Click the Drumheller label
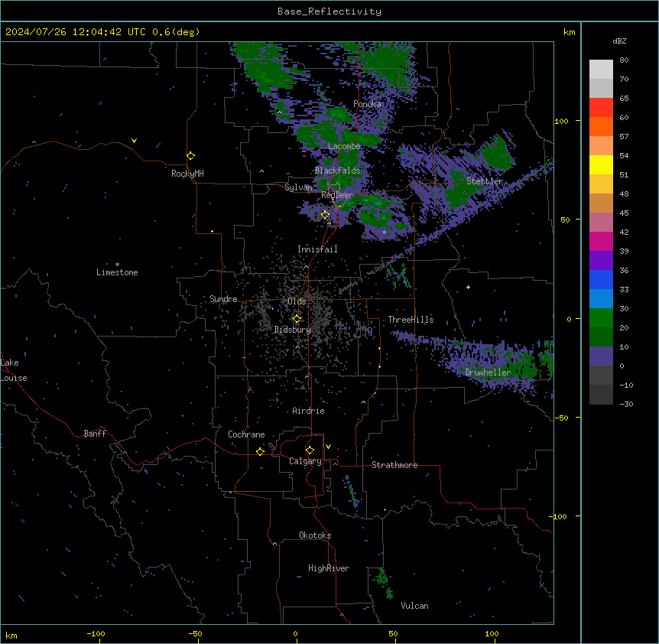The height and width of the screenshot is (644, 659). (488, 372)
